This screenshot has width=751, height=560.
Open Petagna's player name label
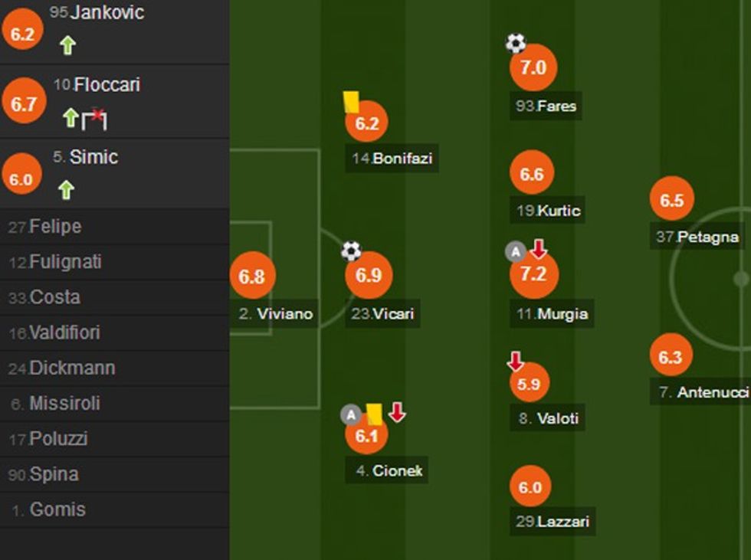[697, 237]
